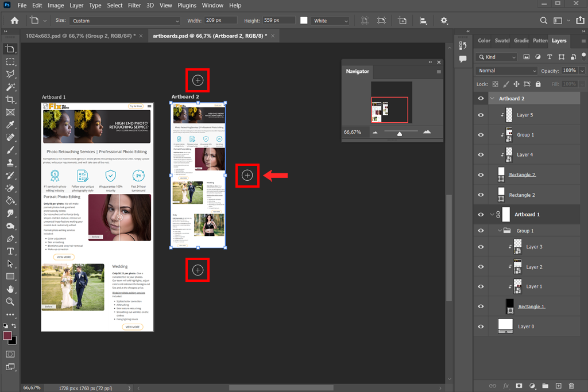Select the Zoom tool
588x392 pixels.
10,302
